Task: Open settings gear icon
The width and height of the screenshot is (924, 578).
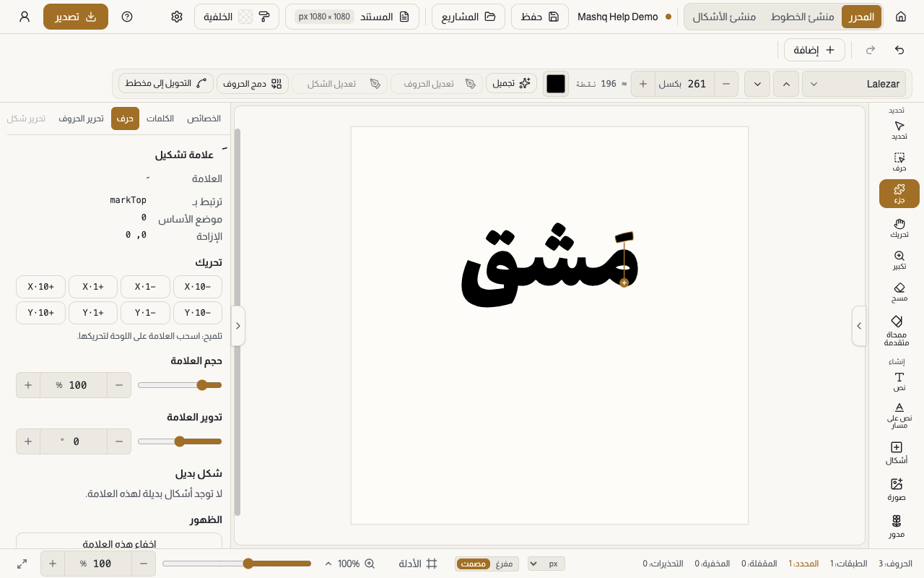Action: tap(177, 17)
